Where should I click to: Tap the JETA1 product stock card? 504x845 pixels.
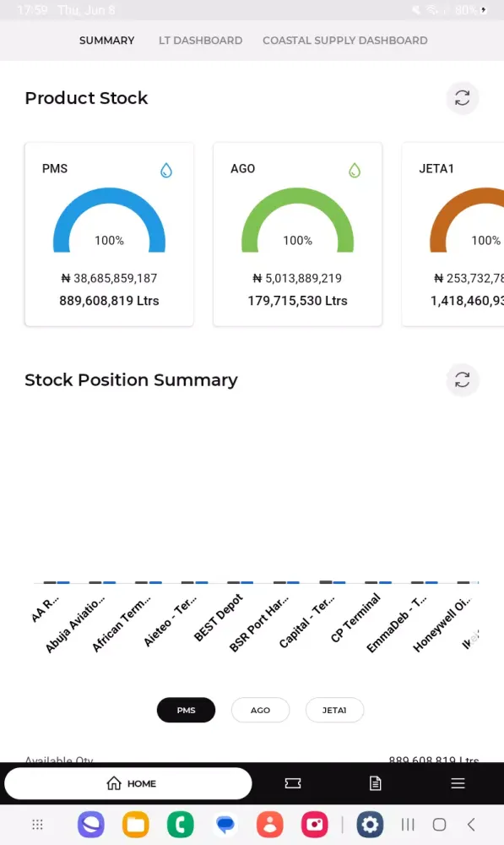click(453, 234)
